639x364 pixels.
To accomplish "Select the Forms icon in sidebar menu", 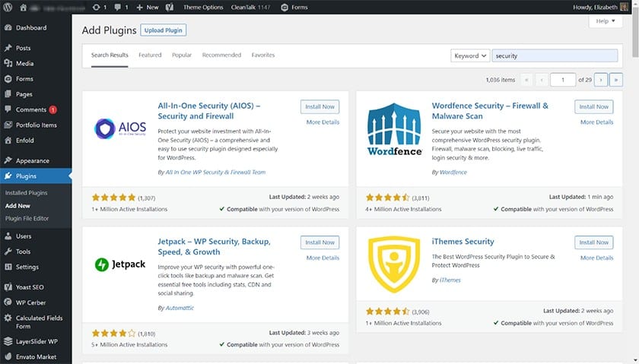I will 8,78.
